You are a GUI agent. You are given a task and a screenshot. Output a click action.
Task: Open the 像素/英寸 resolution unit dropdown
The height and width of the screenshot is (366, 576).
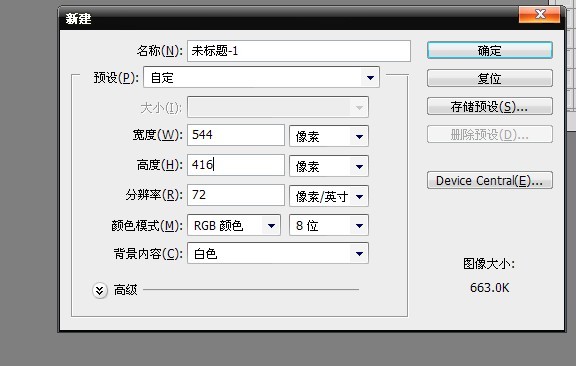point(329,196)
